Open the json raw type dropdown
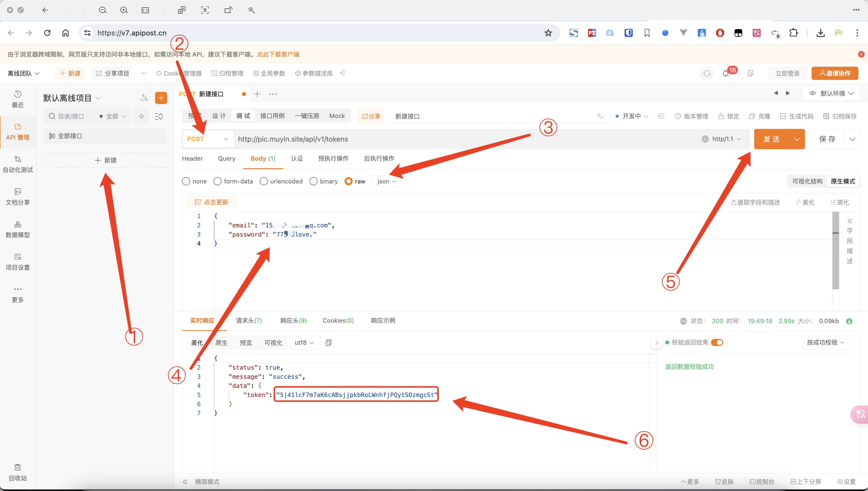Image resolution: width=868 pixels, height=491 pixels. coord(387,181)
